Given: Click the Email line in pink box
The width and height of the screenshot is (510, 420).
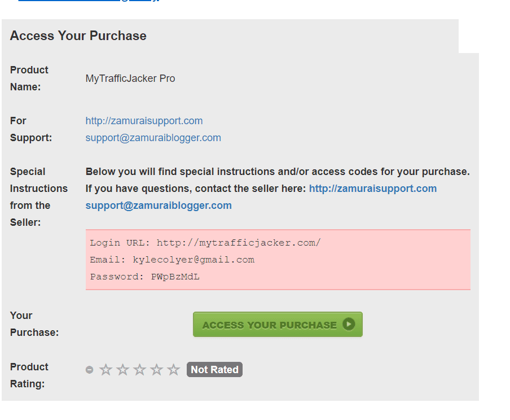Looking at the screenshot, I should [172, 260].
